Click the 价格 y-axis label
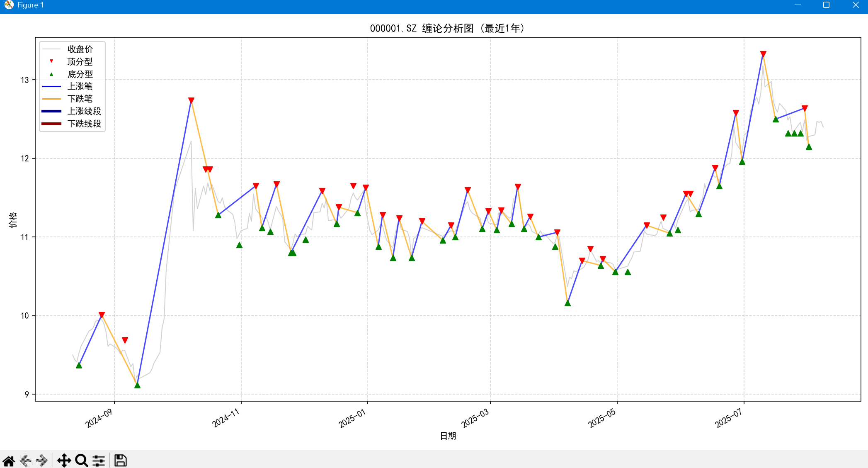This screenshot has width=868, height=468. tap(13, 219)
